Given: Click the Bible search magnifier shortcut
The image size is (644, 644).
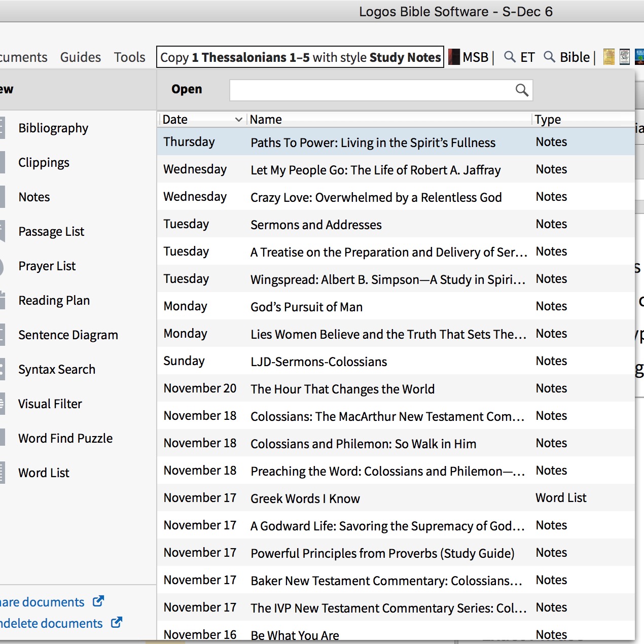Looking at the screenshot, I should (549, 57).
